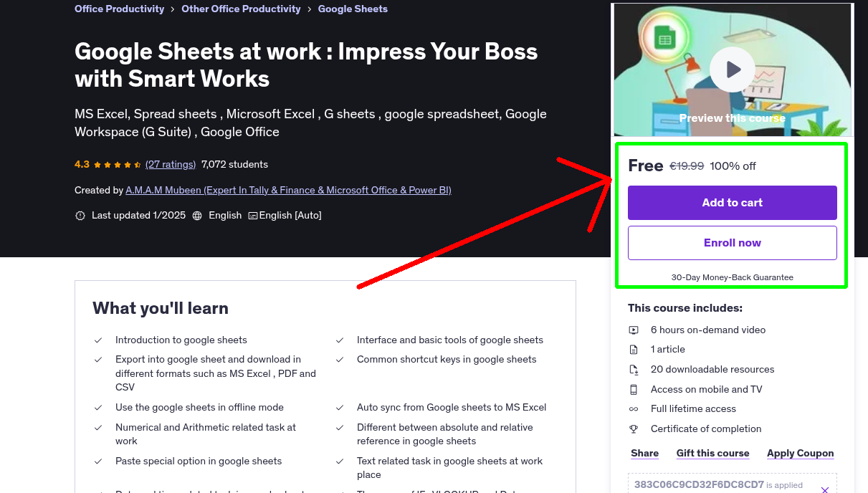
Task: Open the 27 ratings link
Action: pyautogui.click(x=171, y=164)
